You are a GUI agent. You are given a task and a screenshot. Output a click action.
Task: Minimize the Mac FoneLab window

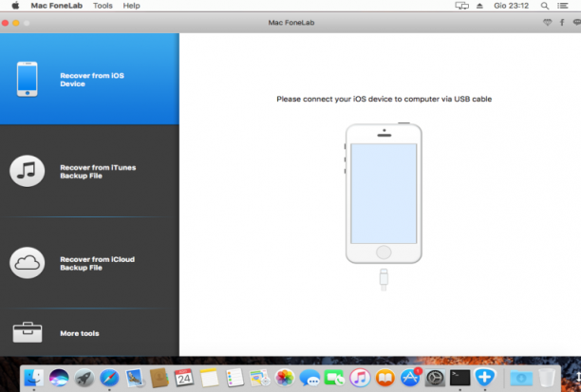click(16, 23)
